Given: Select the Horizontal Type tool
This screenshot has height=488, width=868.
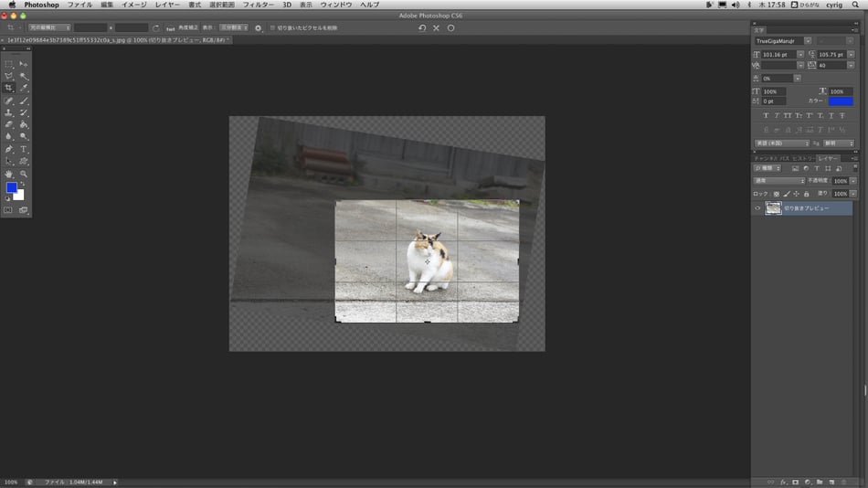Looking at the screenshot, I should point(24,149).
